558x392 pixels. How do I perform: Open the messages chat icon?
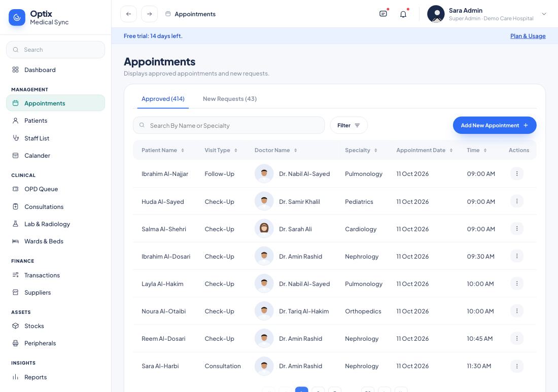pos(383,14)
